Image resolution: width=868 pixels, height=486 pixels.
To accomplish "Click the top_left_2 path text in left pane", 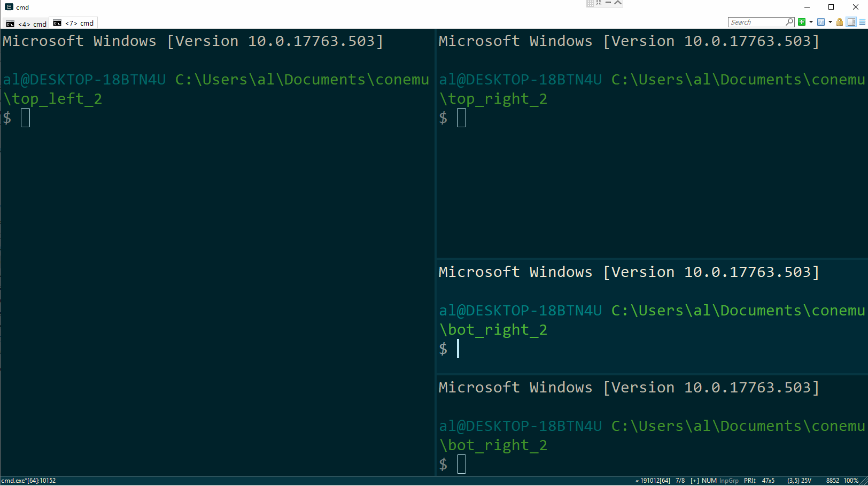I will (x=52, y=99).
